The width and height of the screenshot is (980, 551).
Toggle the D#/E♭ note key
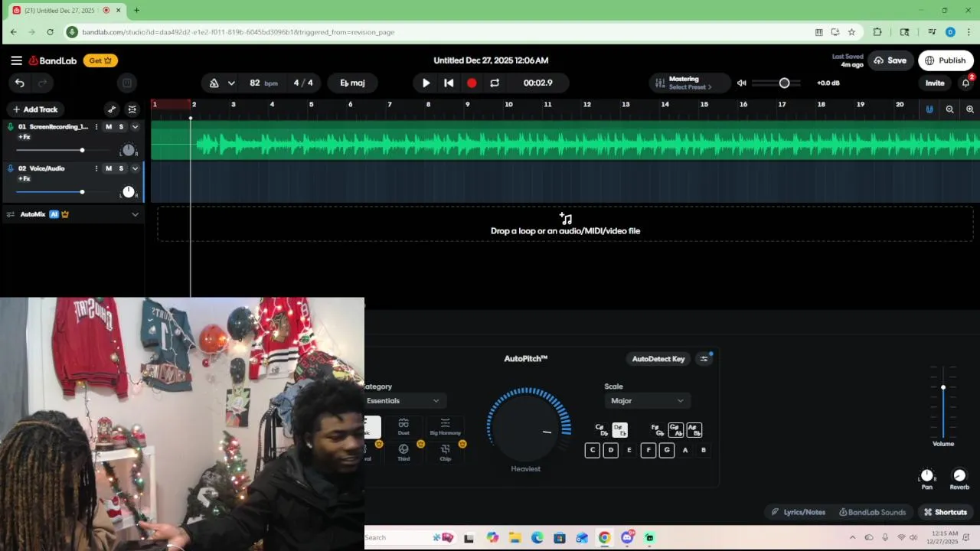point(619,430)
